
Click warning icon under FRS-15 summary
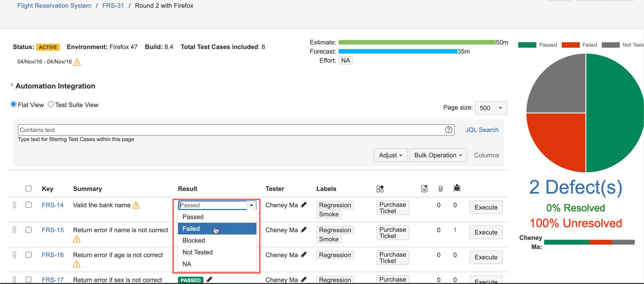(x=77, y=239)
